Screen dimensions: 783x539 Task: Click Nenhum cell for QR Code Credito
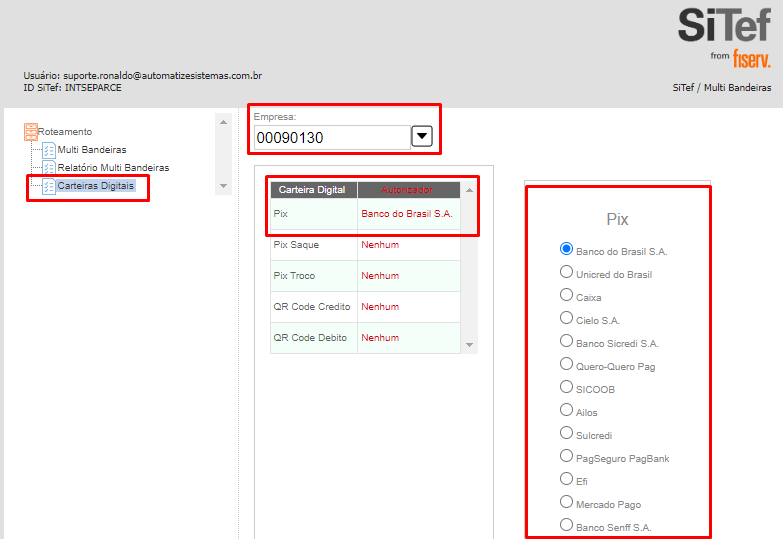click(x=409, y=307)
